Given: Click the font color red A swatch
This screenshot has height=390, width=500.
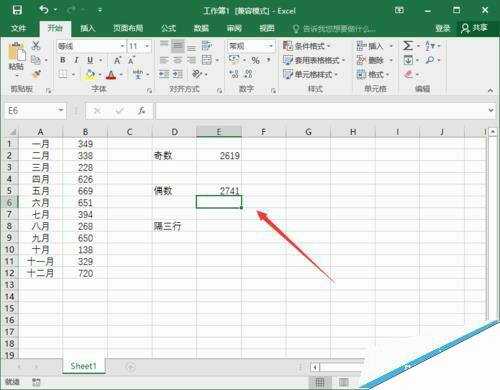Looking at the screenshot, I should tap(111, 75).
